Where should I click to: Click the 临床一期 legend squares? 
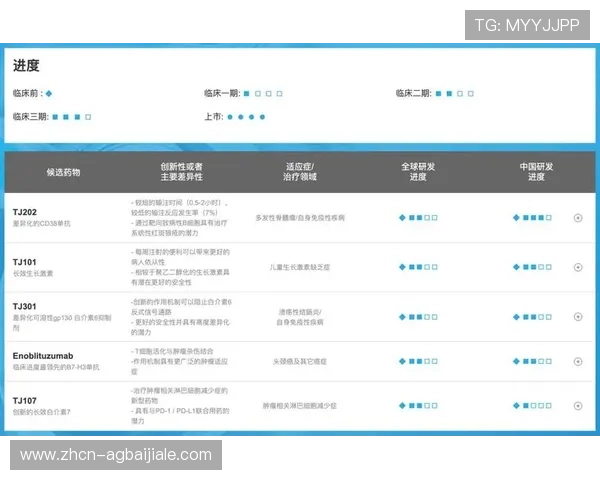click(263, 93)
